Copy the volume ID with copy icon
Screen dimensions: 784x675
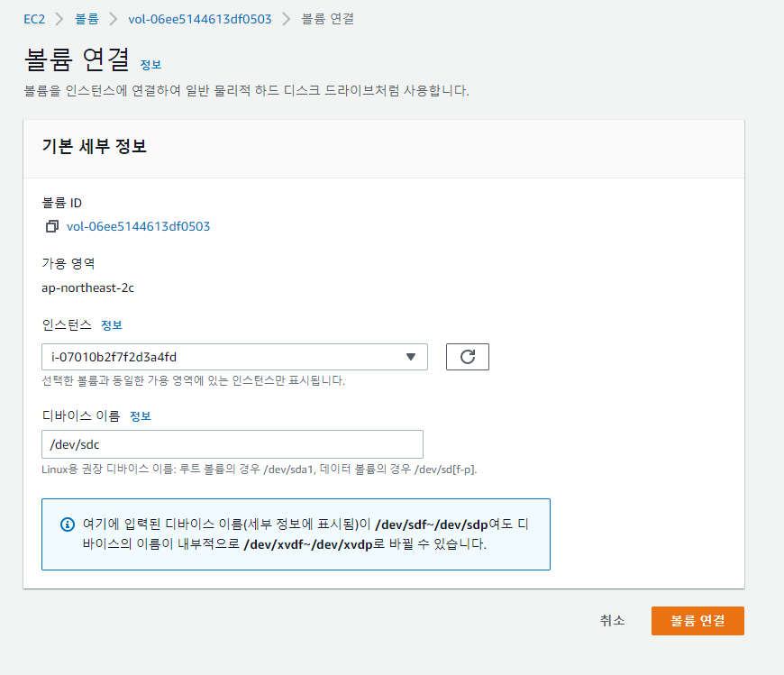[52, 226]
